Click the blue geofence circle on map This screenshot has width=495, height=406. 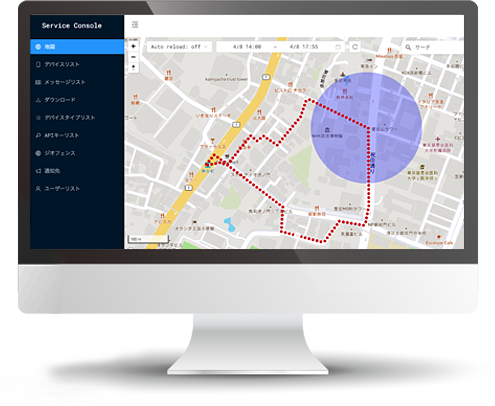(366, 128)
